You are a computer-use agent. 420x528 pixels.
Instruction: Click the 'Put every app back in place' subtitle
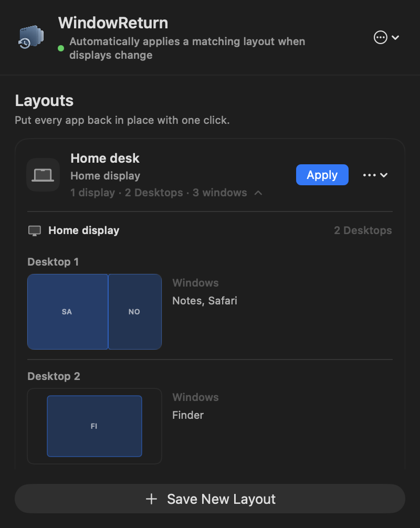tap(122, 120)
